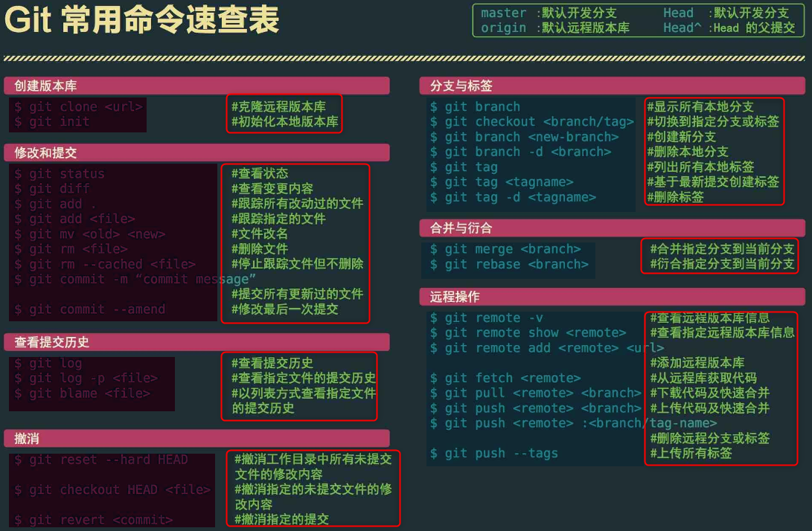Click the "$ git diff" command line

pyautogui.click(x=52, y=189)
